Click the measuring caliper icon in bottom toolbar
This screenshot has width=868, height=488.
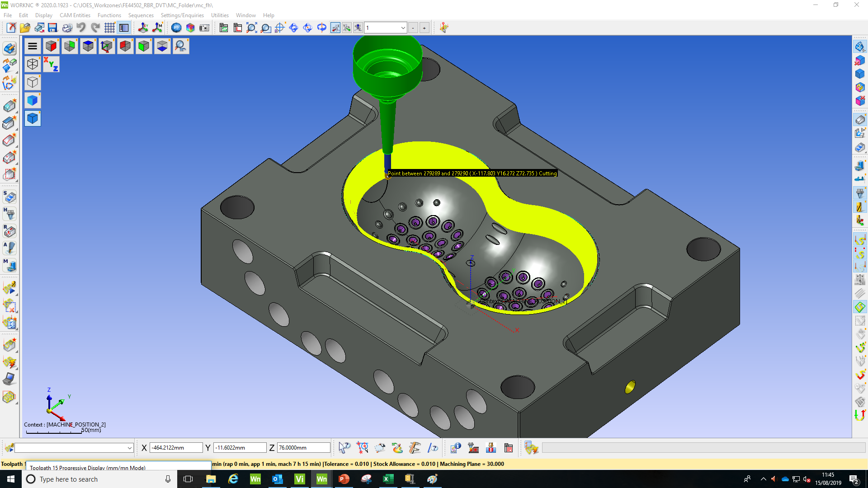(415, 448)
